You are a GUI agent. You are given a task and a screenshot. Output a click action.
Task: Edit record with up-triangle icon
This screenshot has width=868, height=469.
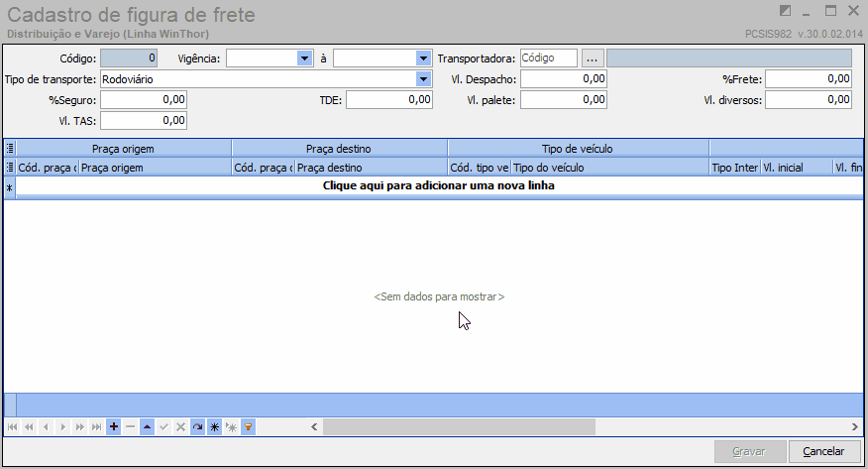pyautogui.click(x=148, y=427)
